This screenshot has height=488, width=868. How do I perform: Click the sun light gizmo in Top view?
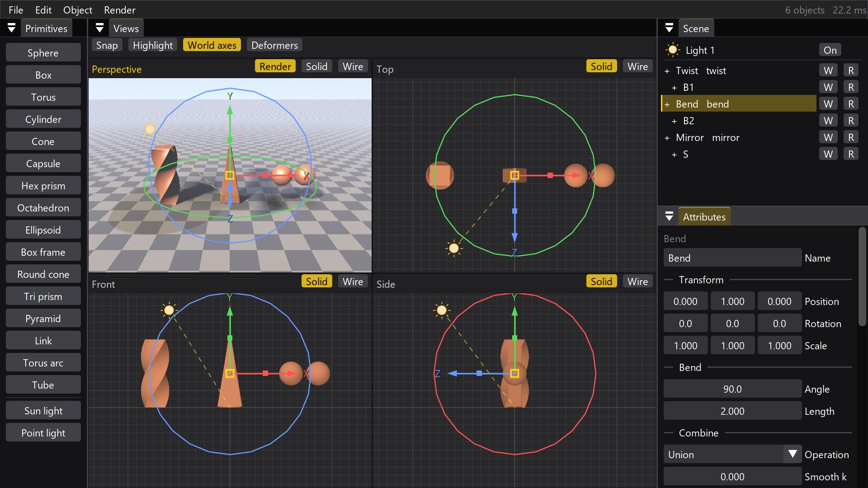coord(454,248)
